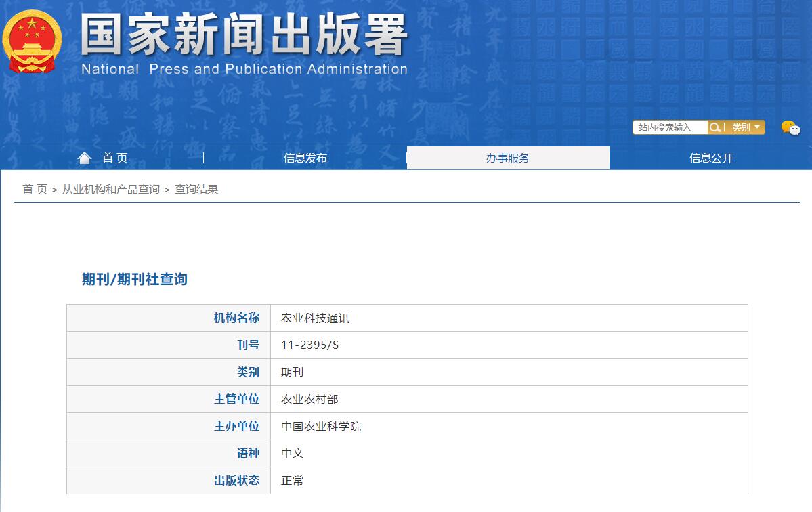Click the vertical divider icon in search bar
Screen dimensions: 812x512
[x=723, y=127]
